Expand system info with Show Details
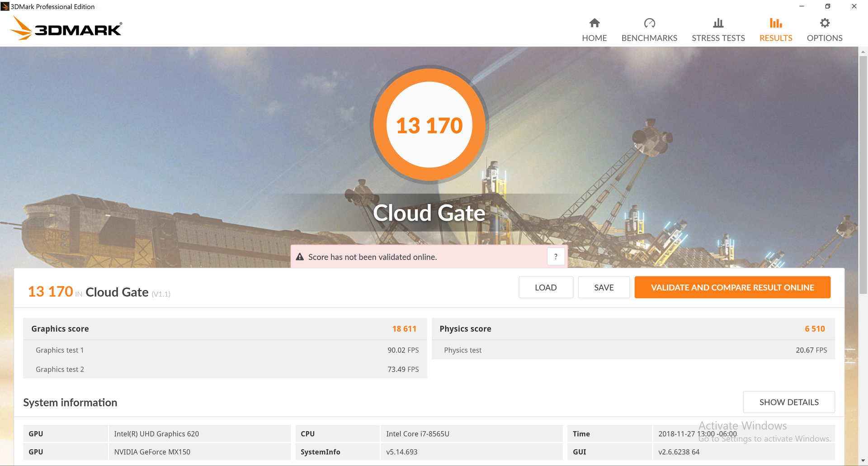The height and width of the screenshot is (466, 868). pyautogui.click(x=789, y=402)
